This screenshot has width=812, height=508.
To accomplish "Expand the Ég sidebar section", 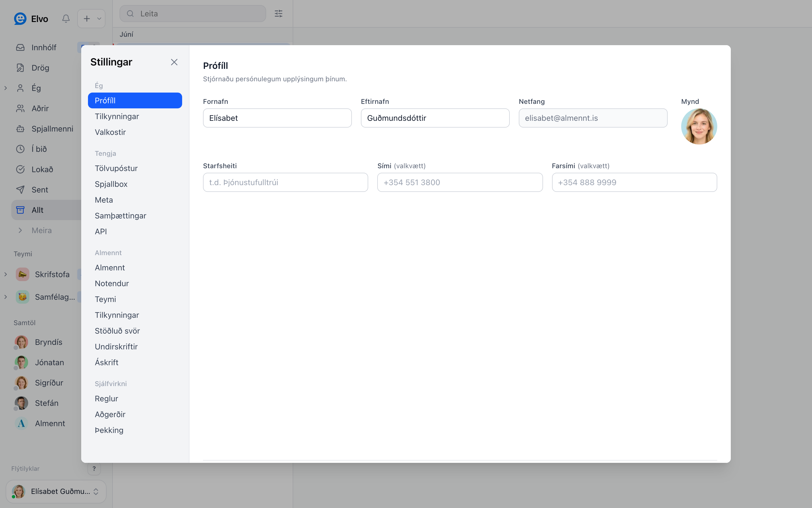I will (6, 88).
